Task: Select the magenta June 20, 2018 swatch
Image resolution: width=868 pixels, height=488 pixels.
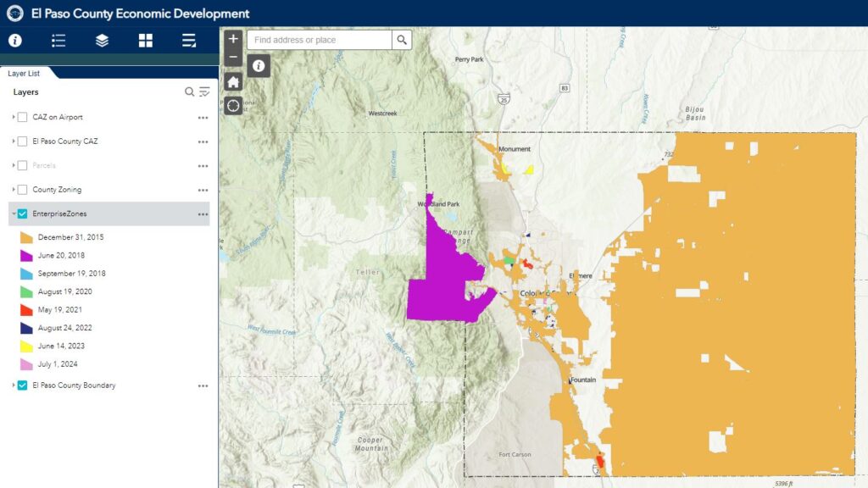Action: [26, 255]
